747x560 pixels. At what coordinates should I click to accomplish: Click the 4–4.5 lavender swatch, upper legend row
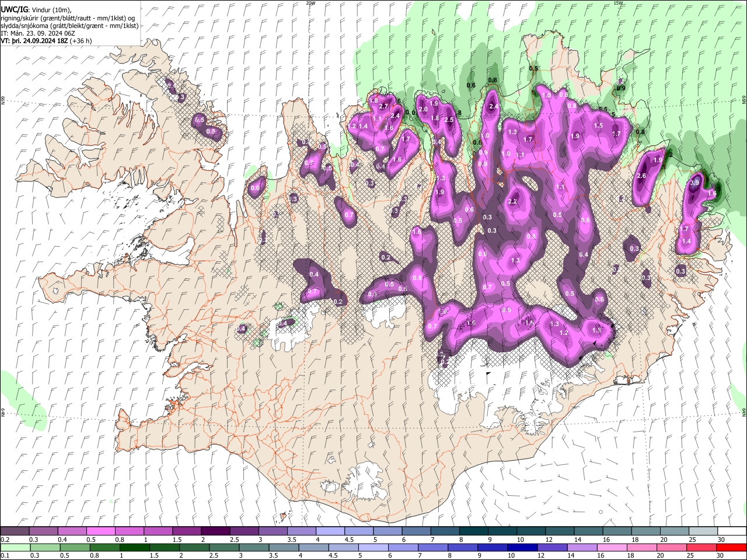(x=330, y=531)
